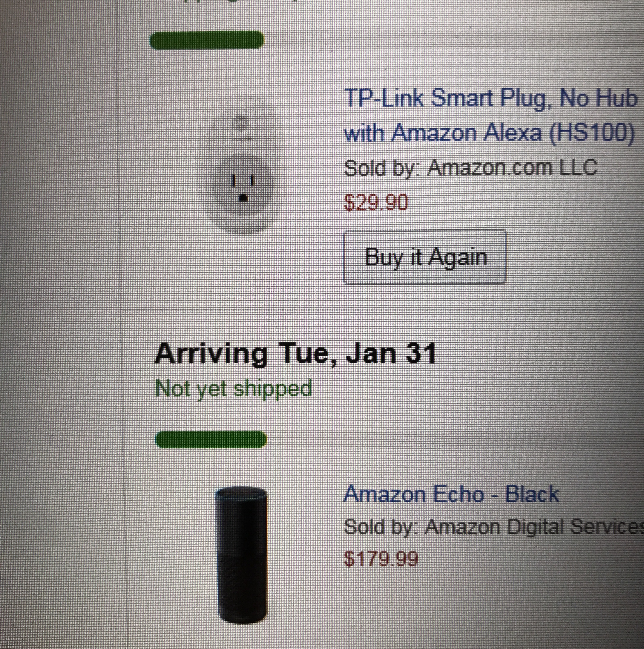Click Sold by: Amazon.com LLC seller text
The image size is (644, 649).
(470, 168)
